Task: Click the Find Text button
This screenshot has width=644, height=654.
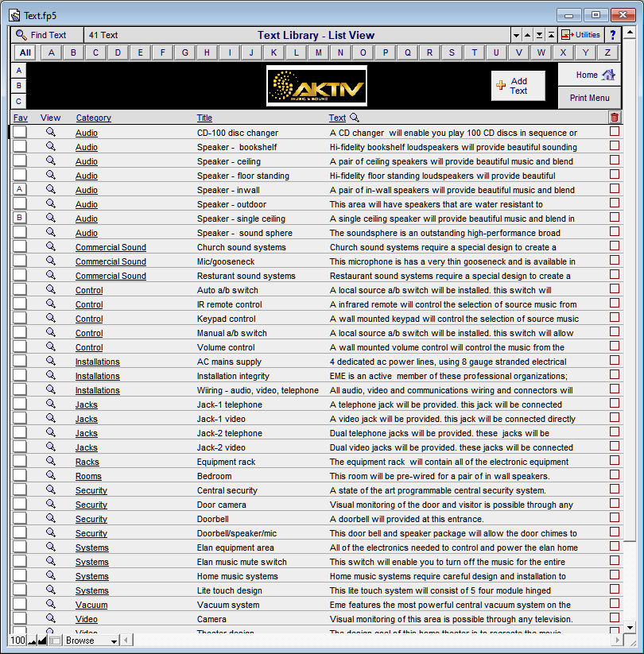Action: (47, 35)
